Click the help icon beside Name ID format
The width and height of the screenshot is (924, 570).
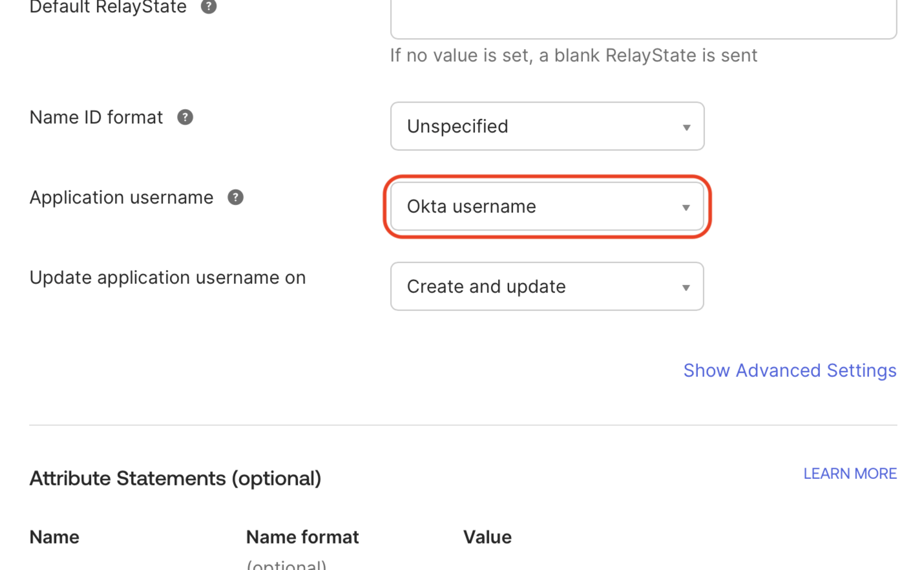coord(185,117)
